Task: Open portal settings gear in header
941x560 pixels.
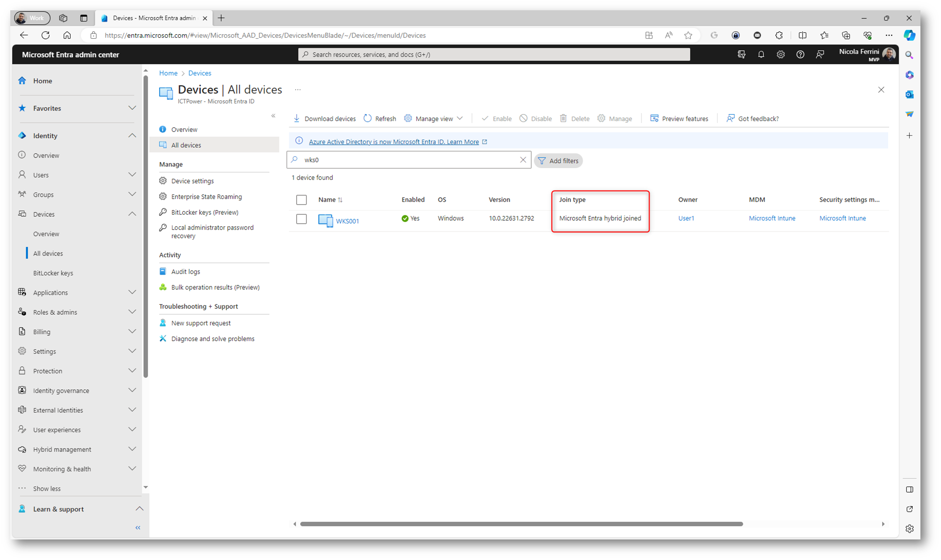Action: coord(780,54)
